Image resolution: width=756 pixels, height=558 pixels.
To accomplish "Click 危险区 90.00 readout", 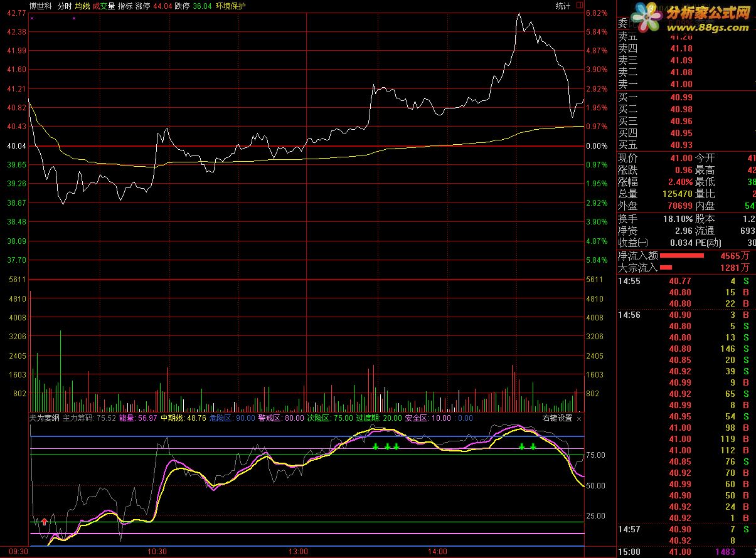I will pyautogui.click(x=232, y=418).
